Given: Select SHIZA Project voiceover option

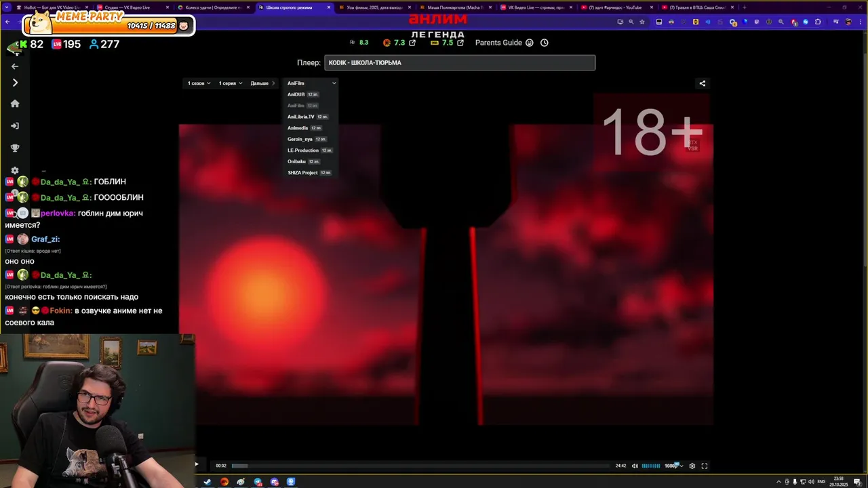Looking at the screenshot, I should click(309, 173).
